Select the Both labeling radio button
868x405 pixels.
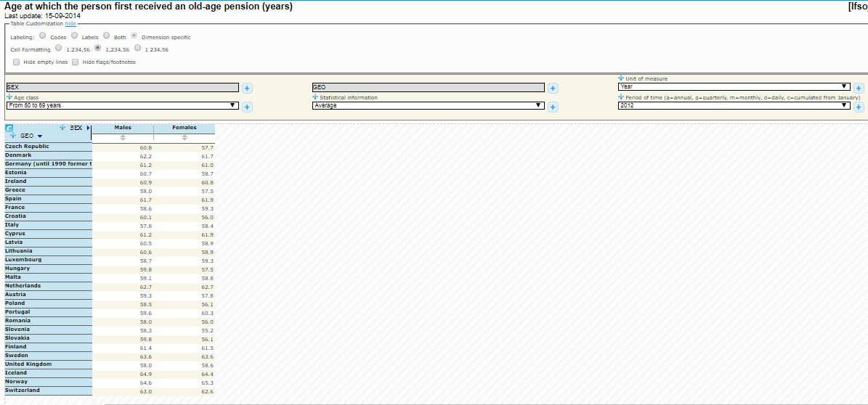107,36
